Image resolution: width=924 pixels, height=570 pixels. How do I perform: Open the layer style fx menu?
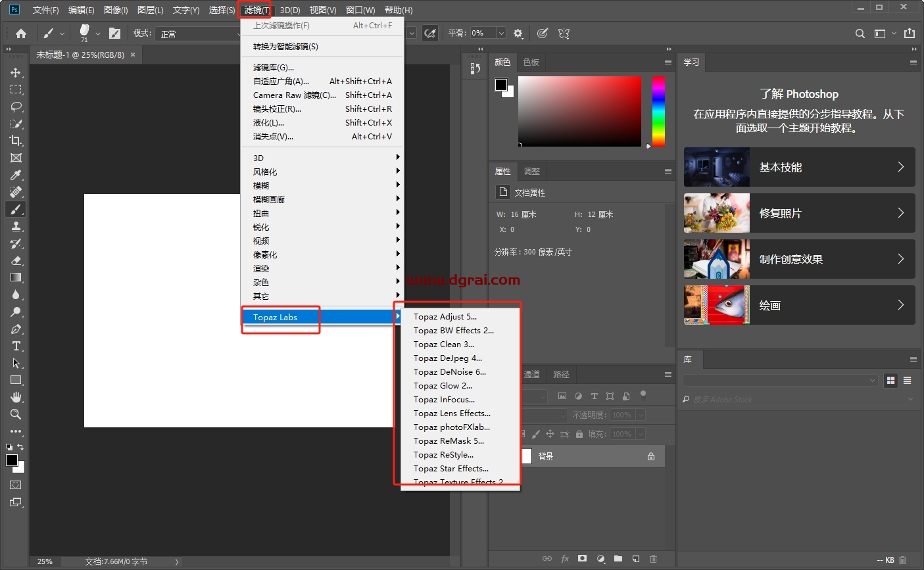click(x=565, y=558)
